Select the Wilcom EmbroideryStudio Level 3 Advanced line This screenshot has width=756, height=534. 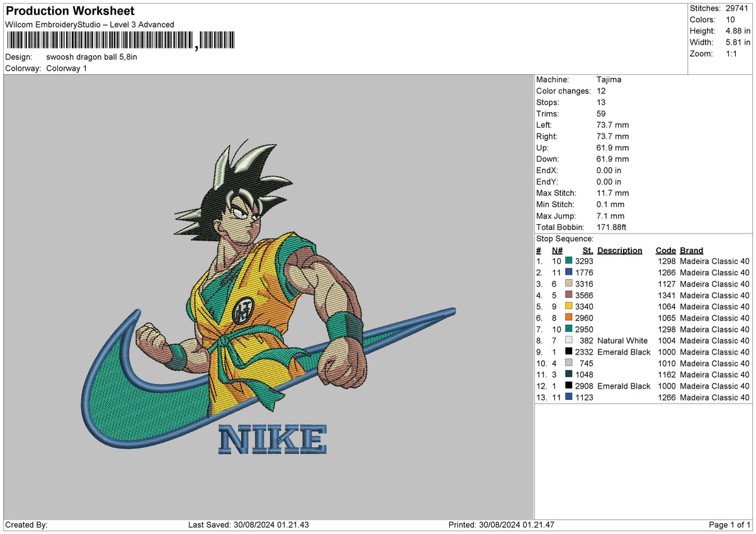tap(89, 25)
